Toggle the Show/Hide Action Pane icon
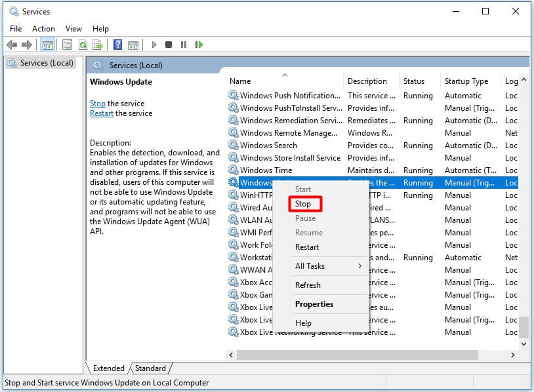534x392 pixels. tap(133, 45)
